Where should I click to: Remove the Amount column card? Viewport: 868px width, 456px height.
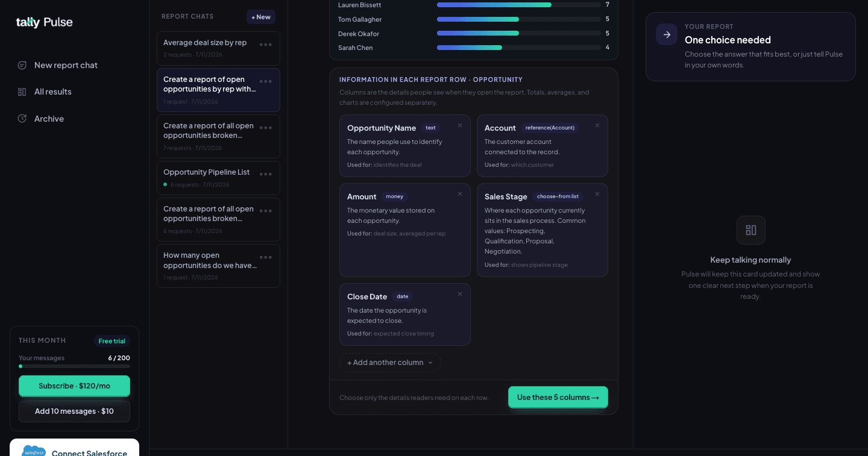pyautogui.click(x=460, y=195)
